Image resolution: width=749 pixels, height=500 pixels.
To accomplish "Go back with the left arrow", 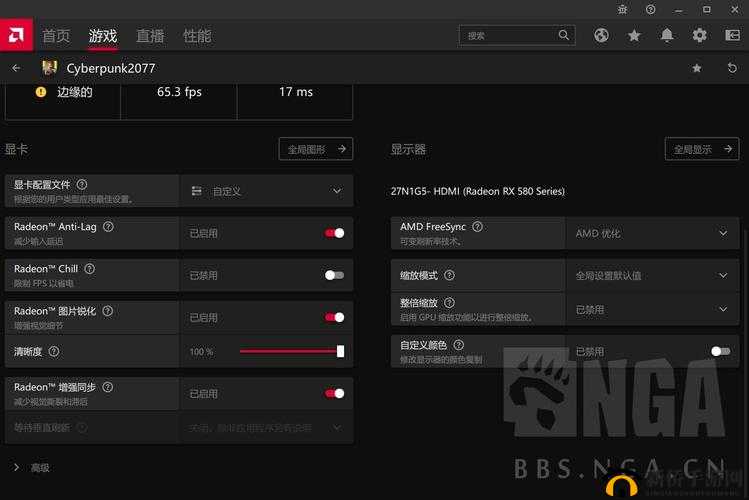I will (x=16, y=68).
